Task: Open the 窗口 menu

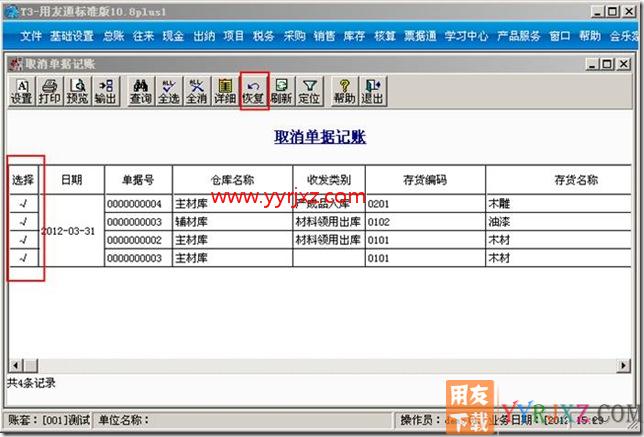Action: 560,36
